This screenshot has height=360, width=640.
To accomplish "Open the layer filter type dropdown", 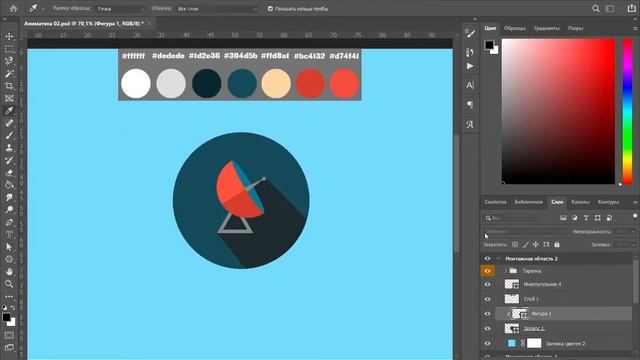I will [511, 218].
